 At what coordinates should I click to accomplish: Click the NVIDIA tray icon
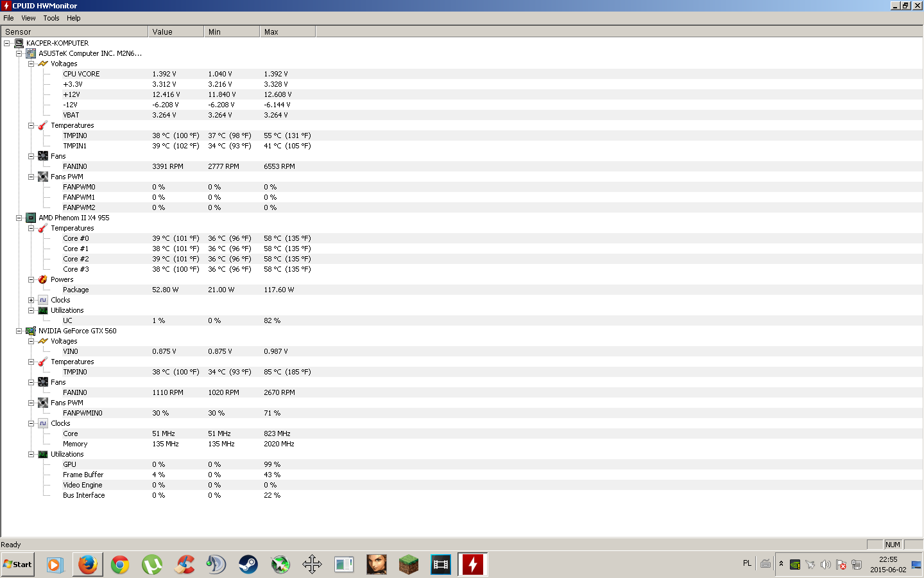pos(795,565)
